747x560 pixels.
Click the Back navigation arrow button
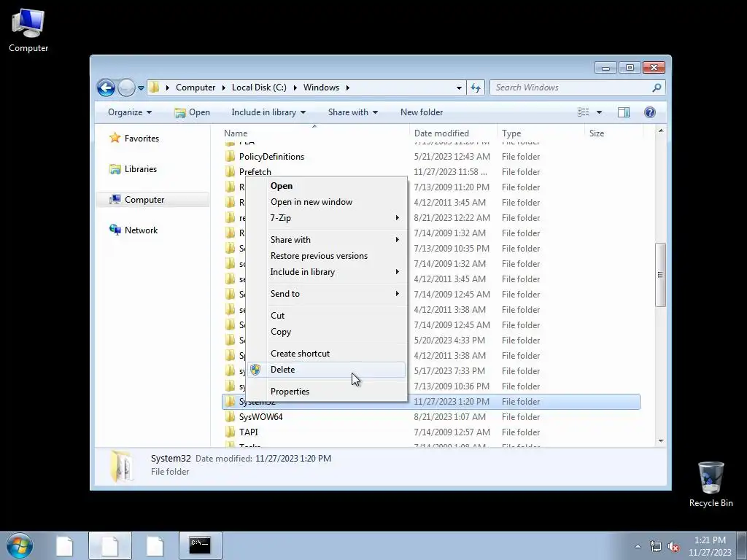pos(106,87)
